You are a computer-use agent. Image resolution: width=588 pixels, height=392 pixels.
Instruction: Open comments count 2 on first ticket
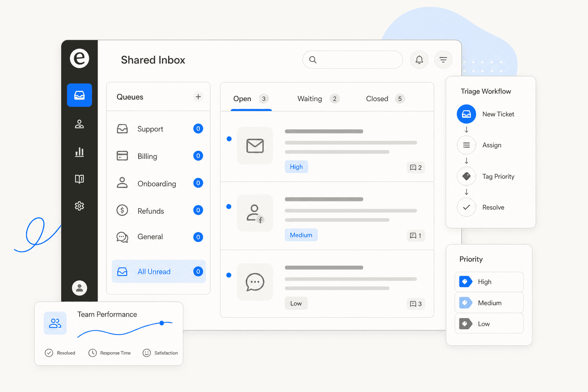point(416,168)
